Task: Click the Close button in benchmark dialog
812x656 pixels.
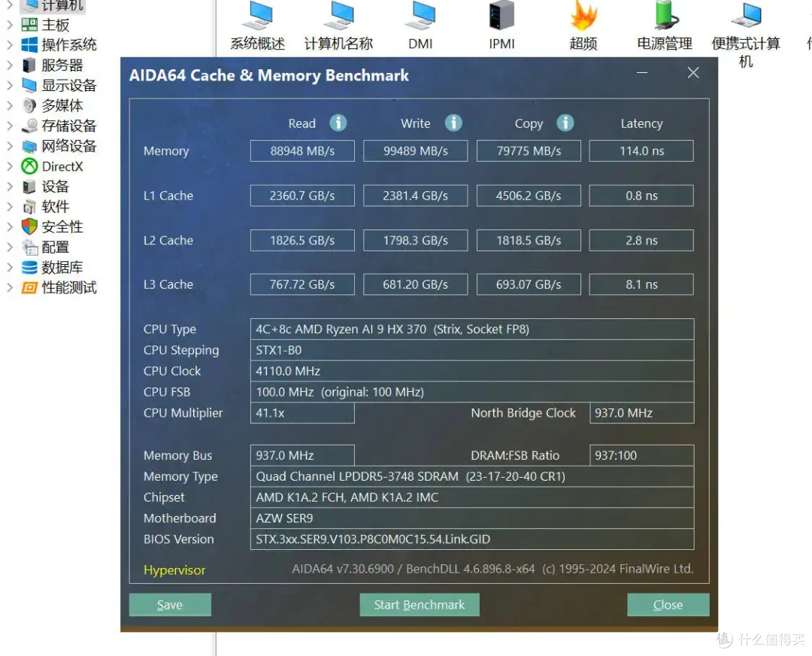Action: [668, 605]
